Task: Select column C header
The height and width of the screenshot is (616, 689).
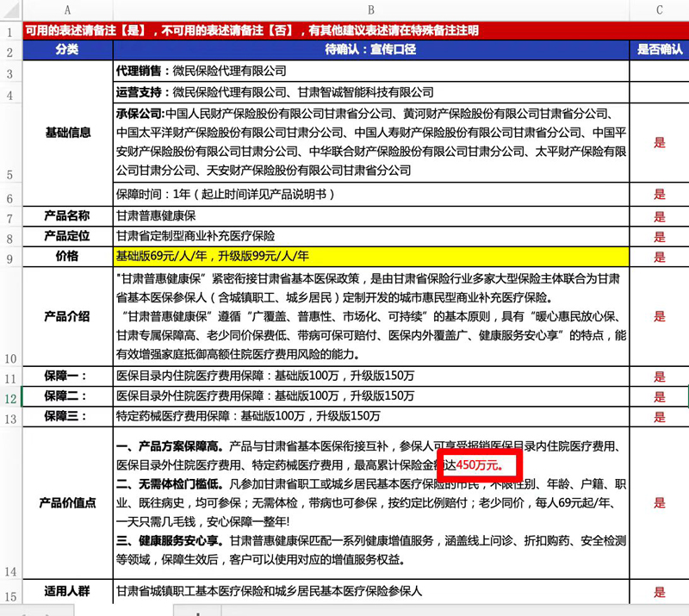Action: coord(659,9)
